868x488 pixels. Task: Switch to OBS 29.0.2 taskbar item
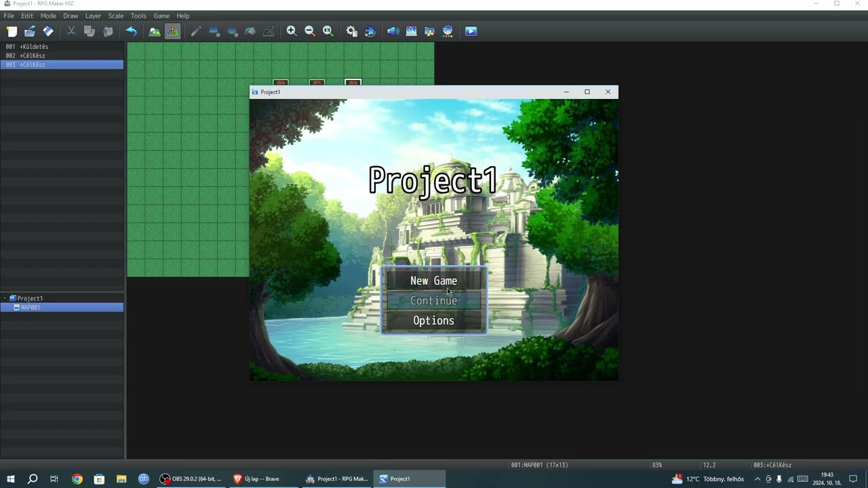(x=191, y=479)
